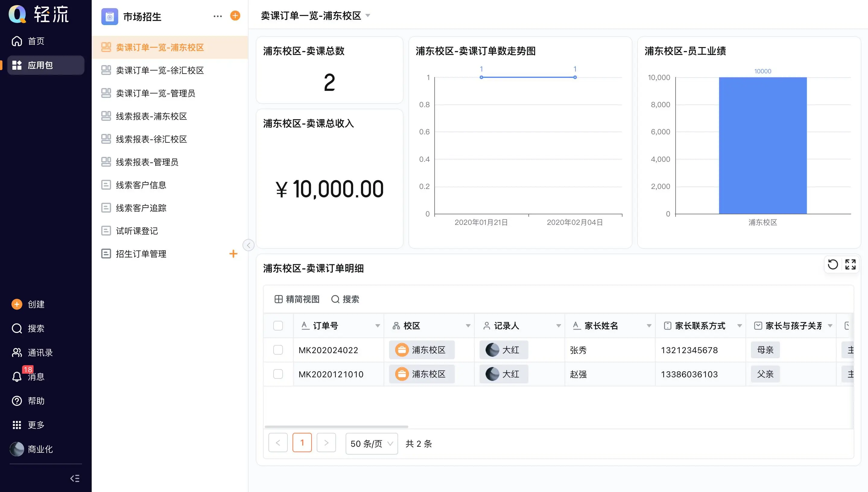868x492 pixels.
Task: Open the 市场招生 three-dots more menu
Action: 218,16
